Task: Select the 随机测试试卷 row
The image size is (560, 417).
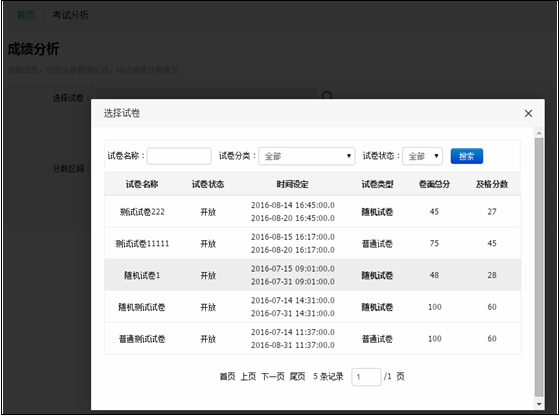Action: 312,307
